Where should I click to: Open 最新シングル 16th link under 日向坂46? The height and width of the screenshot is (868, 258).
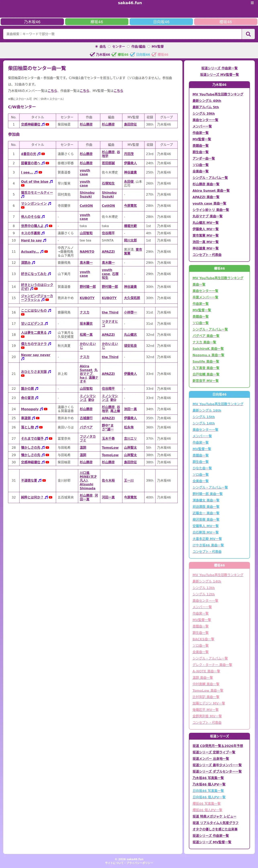pos(207,410)
